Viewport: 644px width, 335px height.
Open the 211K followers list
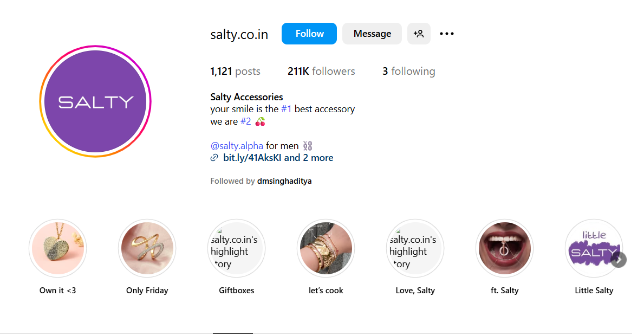[321, 71]
